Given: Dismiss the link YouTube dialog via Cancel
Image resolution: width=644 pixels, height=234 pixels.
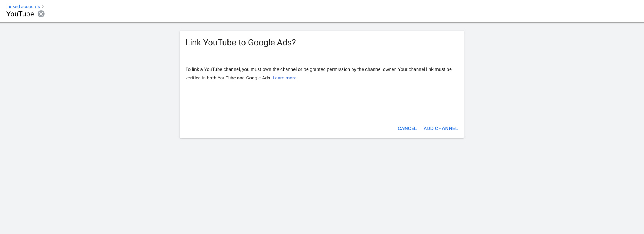Looking at the screenshot, I should tap(407, 128).
